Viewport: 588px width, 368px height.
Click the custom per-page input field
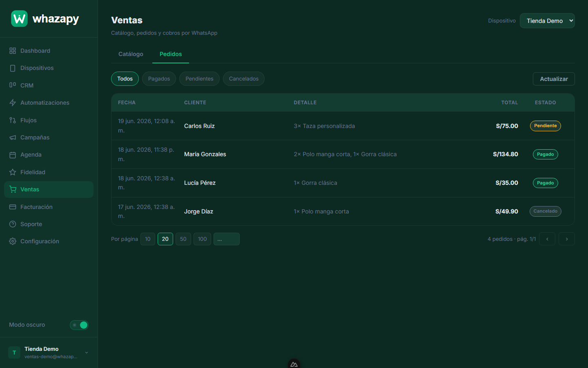(227, 239)
